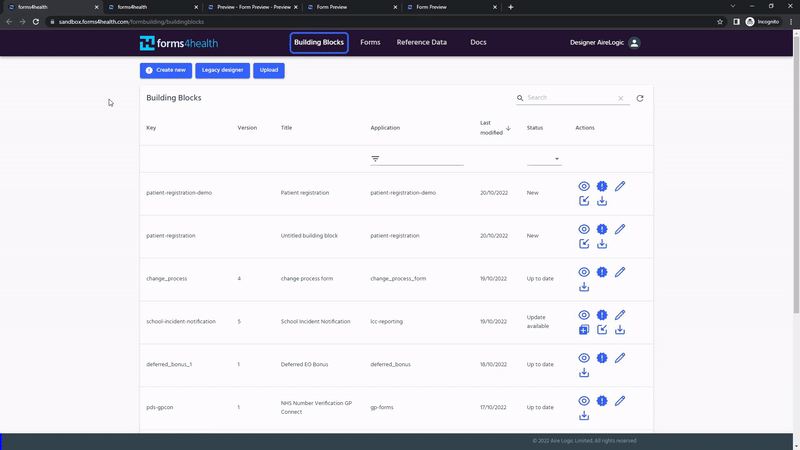Open the Legacy designer
This screenshot has width=800, height=450.
point(222,70)
